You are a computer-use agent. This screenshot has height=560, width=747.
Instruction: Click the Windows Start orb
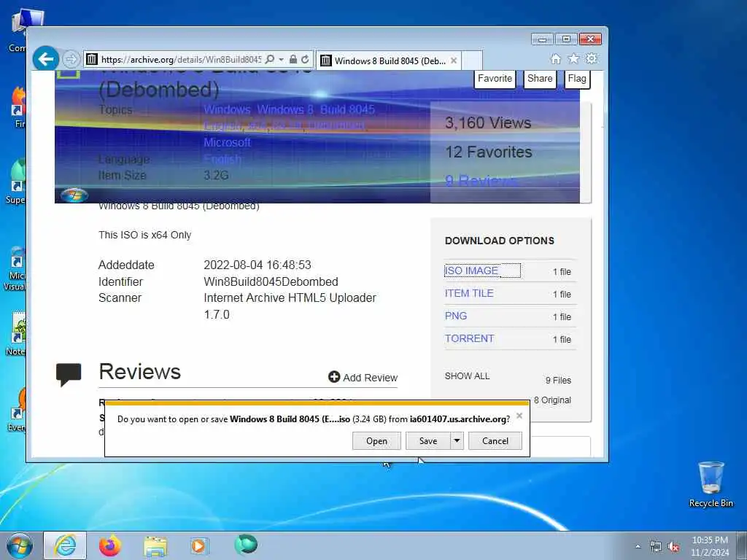coord(20,545)
